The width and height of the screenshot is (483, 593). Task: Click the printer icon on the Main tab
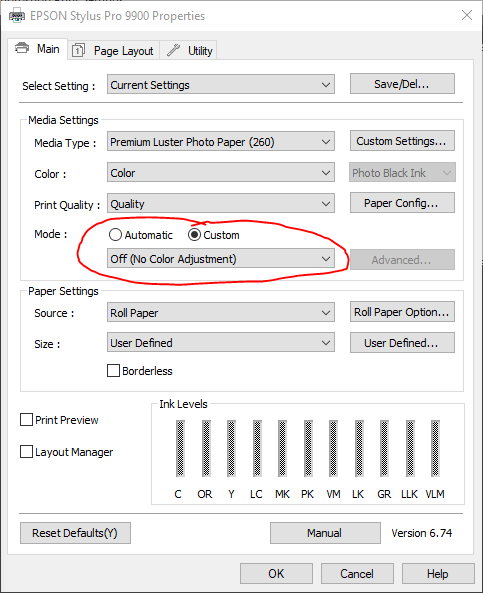22,48
